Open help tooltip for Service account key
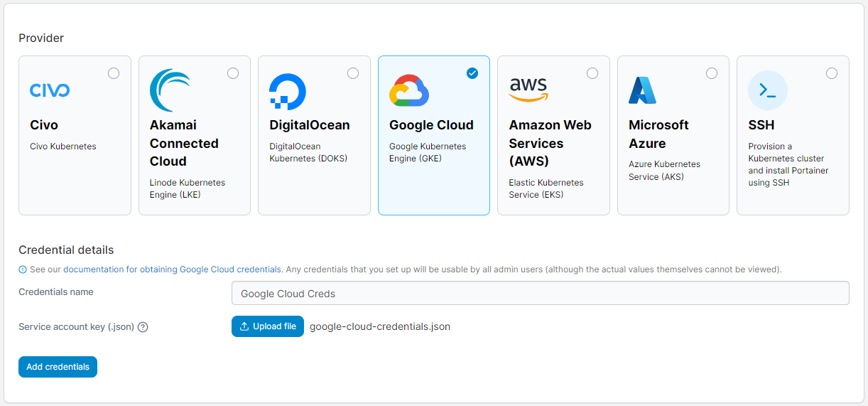The width and height of the screenshot is (868, 406). pos(143,327)
